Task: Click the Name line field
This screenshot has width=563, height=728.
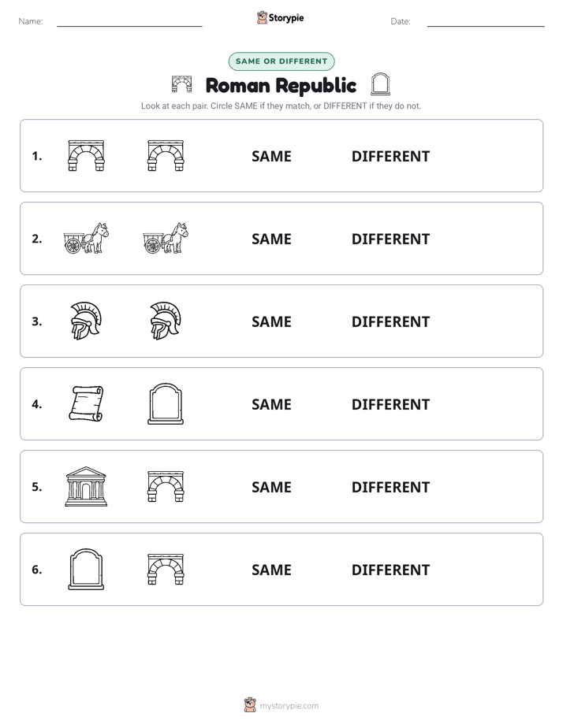Action: (x=129, y=22)
